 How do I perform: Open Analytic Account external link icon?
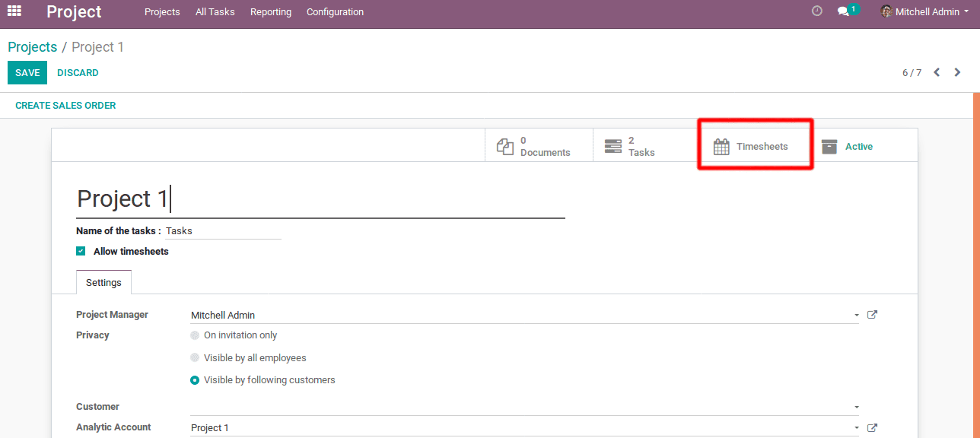click(873, 428)
